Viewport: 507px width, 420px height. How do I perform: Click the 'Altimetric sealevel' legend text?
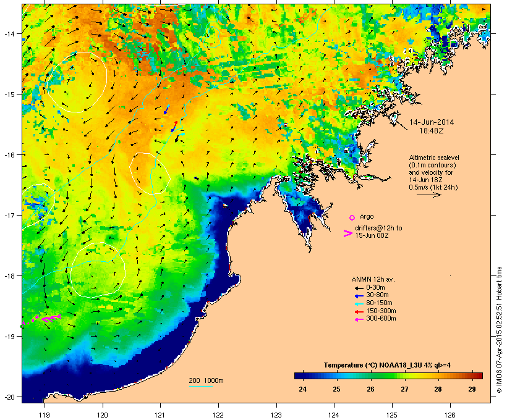pos(434,157)
